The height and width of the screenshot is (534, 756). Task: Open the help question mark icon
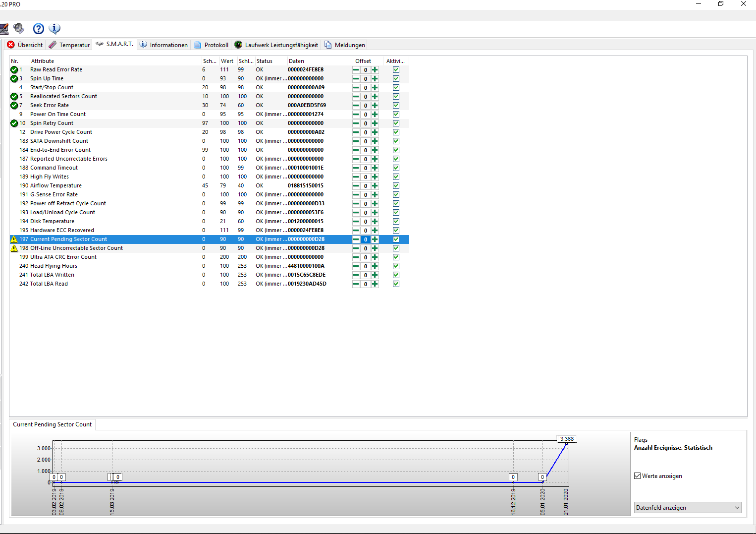click(x=39, y=29)
